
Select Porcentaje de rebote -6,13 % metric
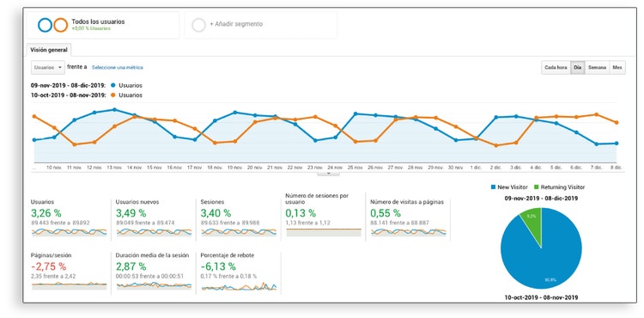pos(238,272)
